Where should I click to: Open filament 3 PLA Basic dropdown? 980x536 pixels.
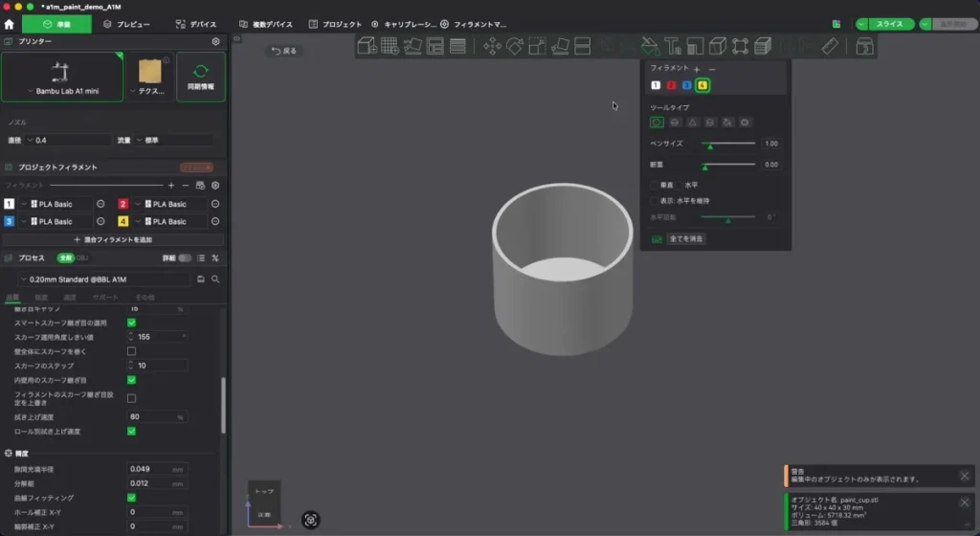pos(56,222)
